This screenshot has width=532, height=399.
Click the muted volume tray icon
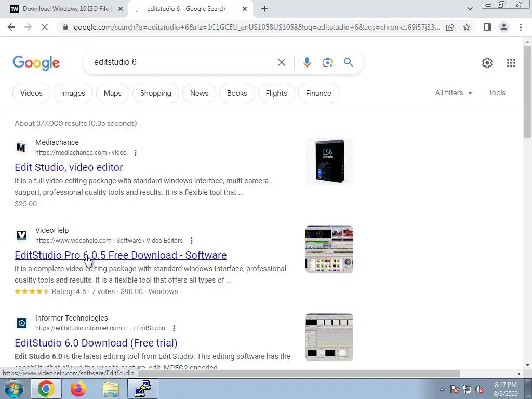(480, 389)
